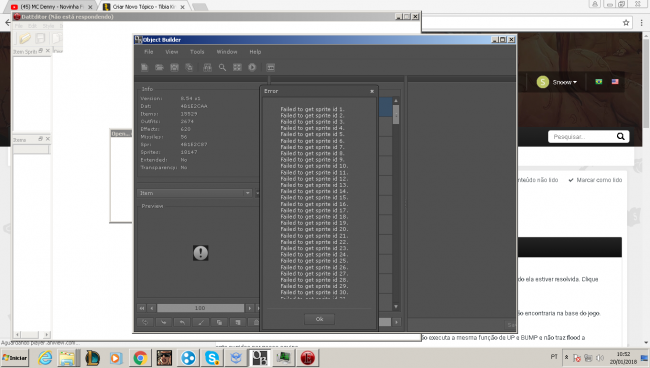The image size is (650, 368).
Task: Switch to MC Denny YouTube tab
Action: pos(52,7)
